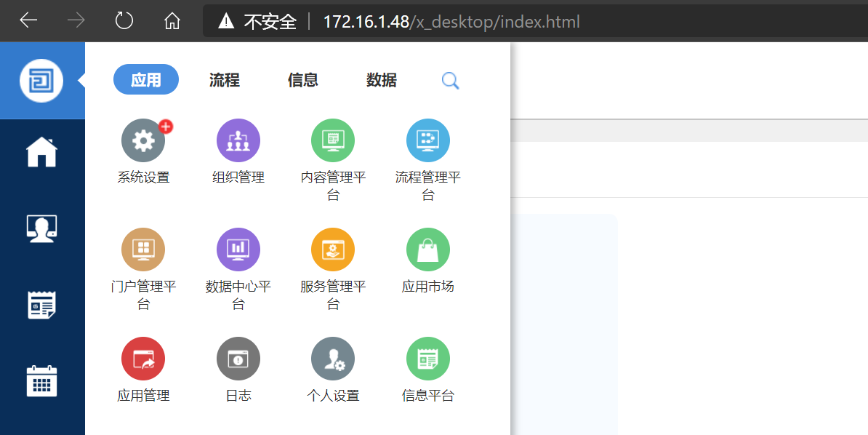Click the browser refresh button
This screenshot has width=868, height=435.
124,20
